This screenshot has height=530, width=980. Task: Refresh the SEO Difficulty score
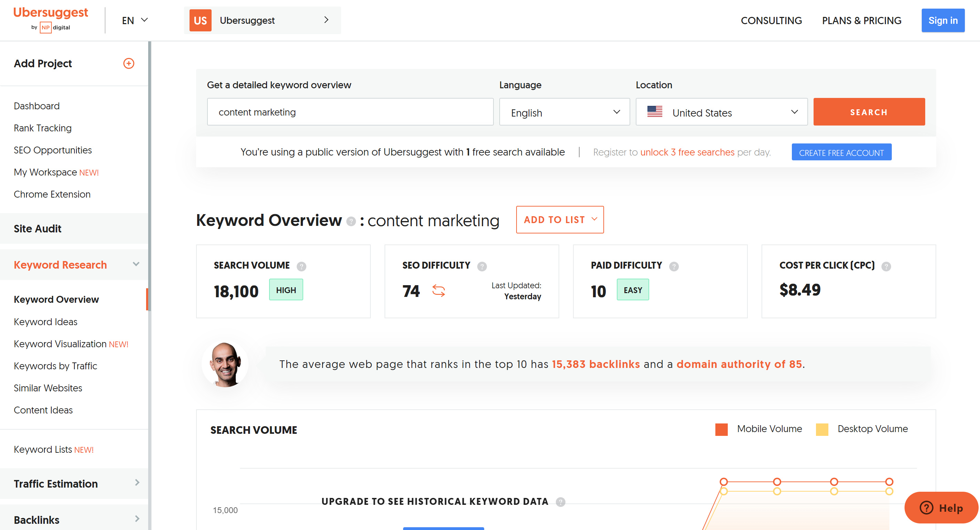pyautogui.click(x=438, y=290)
